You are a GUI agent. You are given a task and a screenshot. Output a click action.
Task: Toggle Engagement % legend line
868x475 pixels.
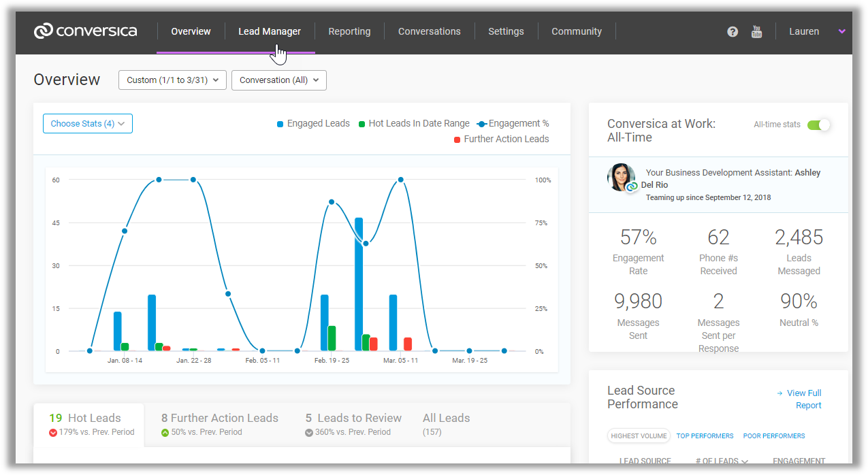pos(513,124)
